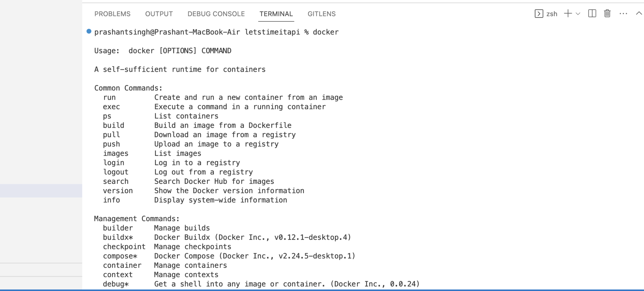Click the Management Commands heading
Viewport: 644px width, 291px height.
pyautogui.click(x=137, y=219)
